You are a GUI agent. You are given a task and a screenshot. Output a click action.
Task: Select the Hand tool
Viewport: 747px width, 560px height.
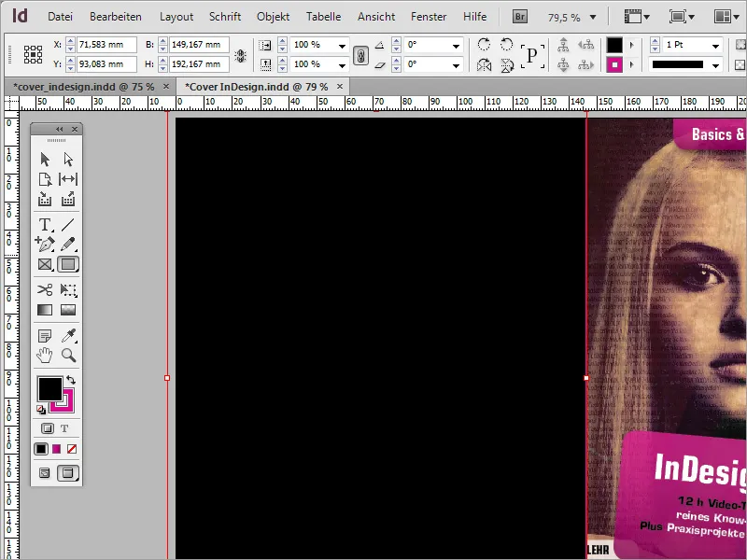[x=45, y=356]
